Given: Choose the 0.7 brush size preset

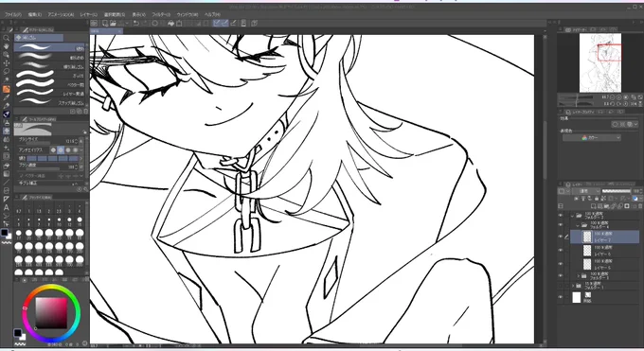Looking at the screenshot, I should [19, 207].
